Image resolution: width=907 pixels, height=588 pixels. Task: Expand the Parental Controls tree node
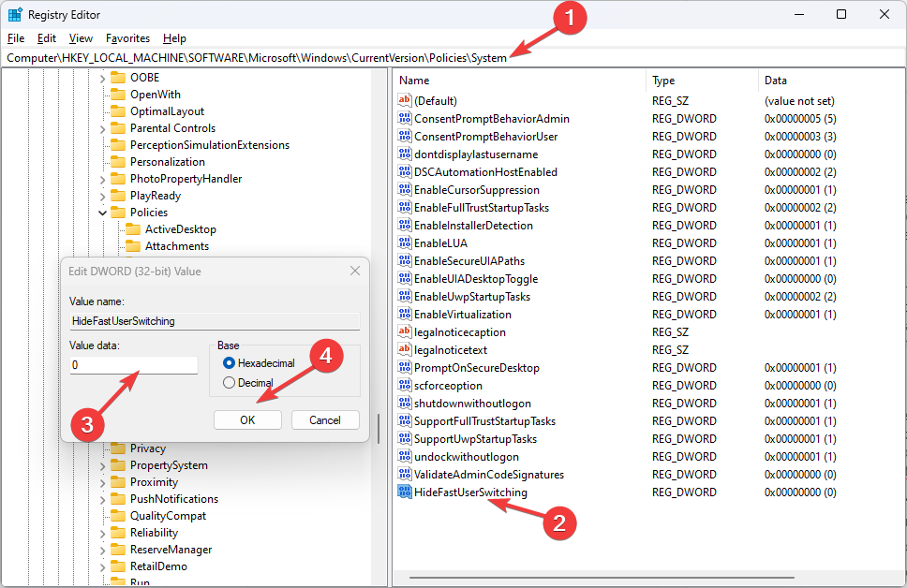click(x=102, y=128)
